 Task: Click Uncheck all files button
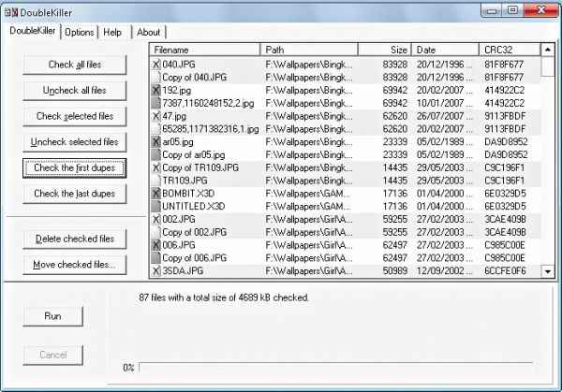pos(75,91)
